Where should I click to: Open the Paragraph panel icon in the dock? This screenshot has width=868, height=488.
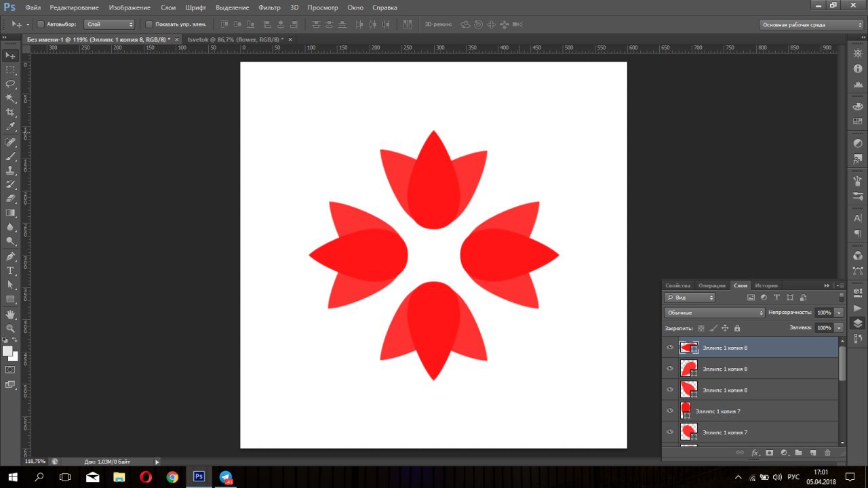pos(858,233)
